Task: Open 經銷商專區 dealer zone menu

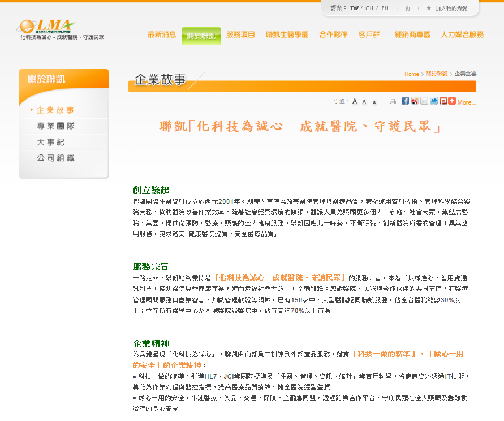Action: pyautogui.click(x=412, y=35)
